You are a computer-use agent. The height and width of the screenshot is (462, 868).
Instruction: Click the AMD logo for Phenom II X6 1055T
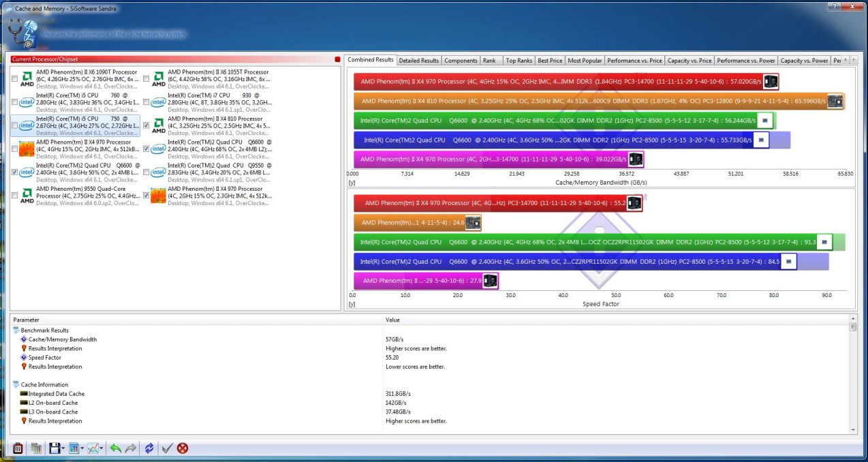click(159, 79)
